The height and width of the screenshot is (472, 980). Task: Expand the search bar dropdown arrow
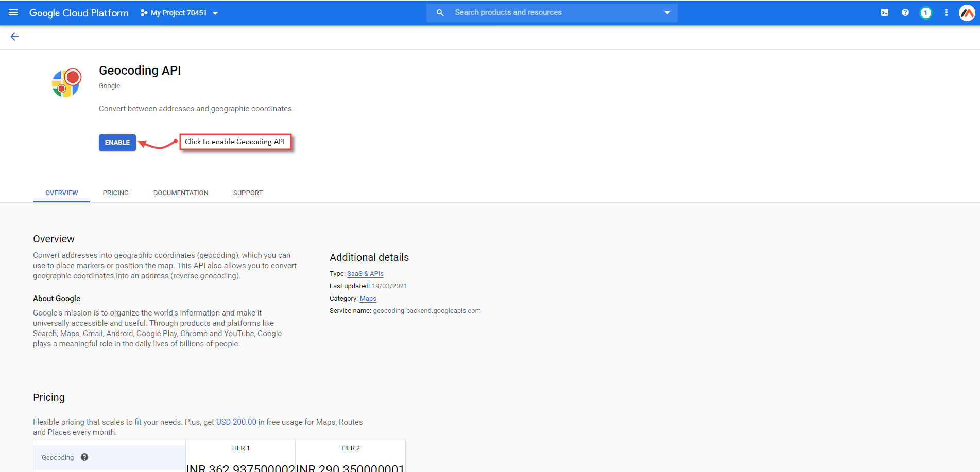[x=667, y=13]
